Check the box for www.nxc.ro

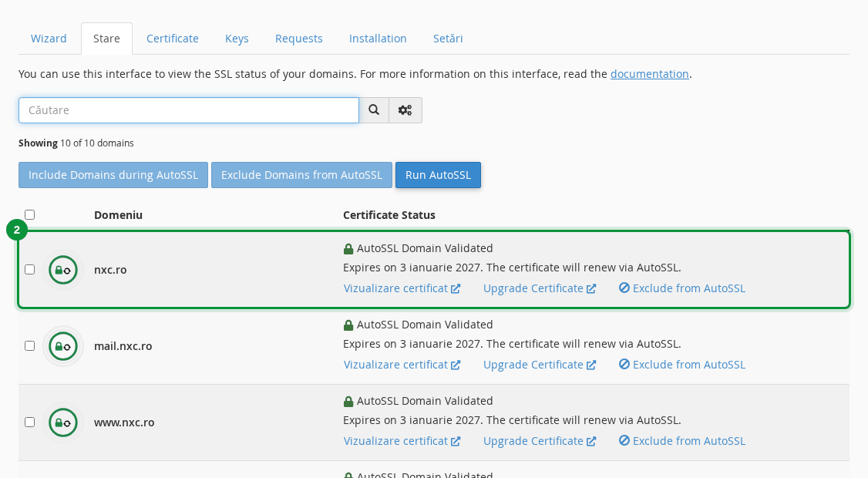(30, 422)
